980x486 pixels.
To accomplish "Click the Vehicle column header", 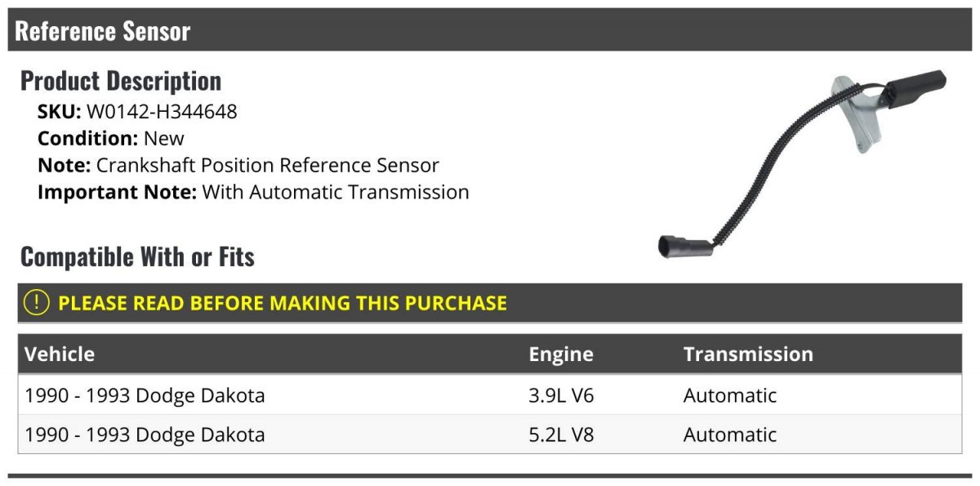I will [x=60, y=354].
